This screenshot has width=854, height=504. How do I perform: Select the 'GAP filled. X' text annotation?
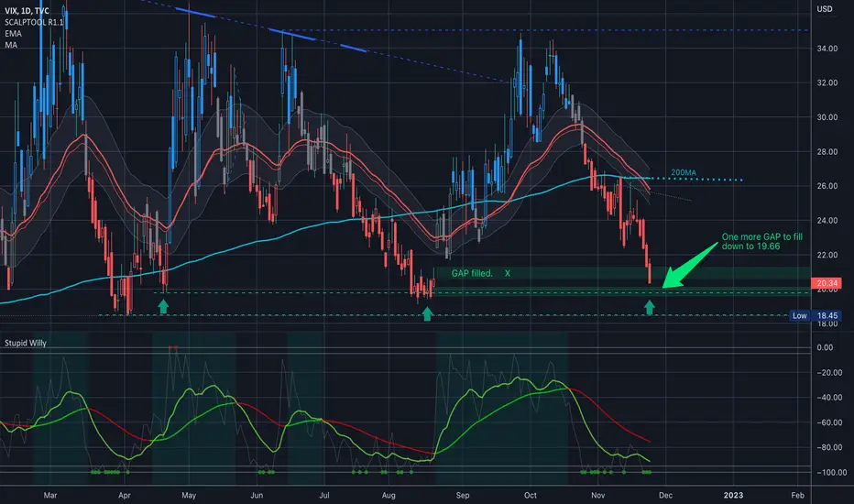[x=481, y=273]
